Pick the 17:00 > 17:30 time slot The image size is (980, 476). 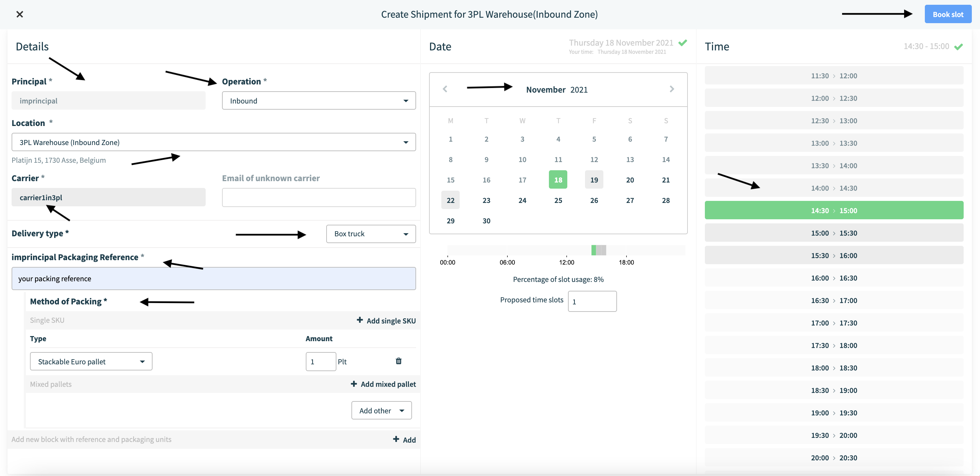[x=834, y=322]
